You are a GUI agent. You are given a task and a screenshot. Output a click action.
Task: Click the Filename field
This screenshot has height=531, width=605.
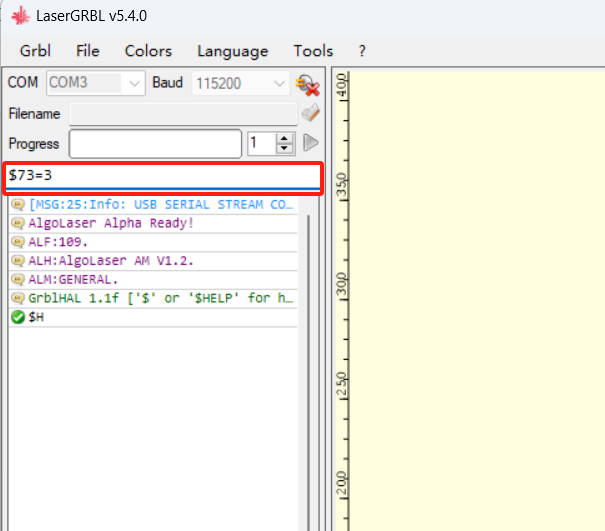tap(183, 114)
